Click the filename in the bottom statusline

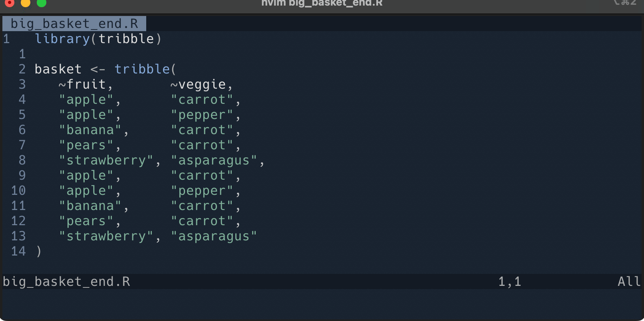pos(66,281)
